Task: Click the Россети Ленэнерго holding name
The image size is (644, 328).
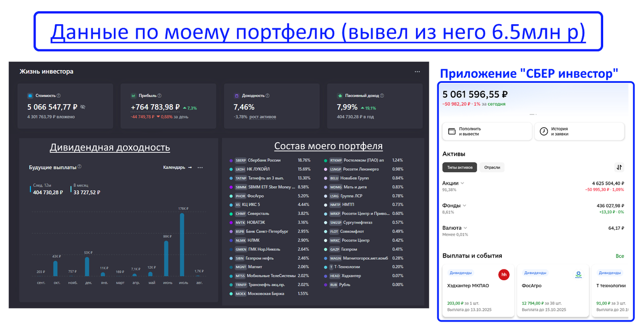Action: tap(361, 169)
